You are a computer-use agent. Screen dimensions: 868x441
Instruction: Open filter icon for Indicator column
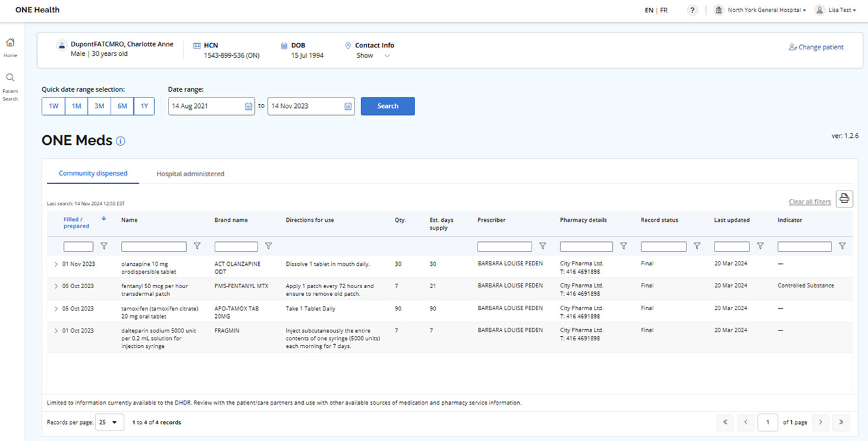pos(842,247)
